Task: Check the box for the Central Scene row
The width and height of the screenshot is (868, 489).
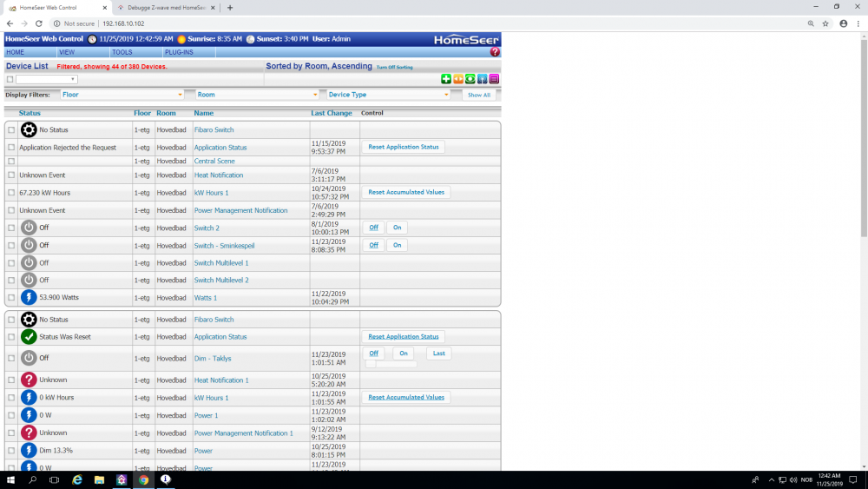Action: (11, 162)
